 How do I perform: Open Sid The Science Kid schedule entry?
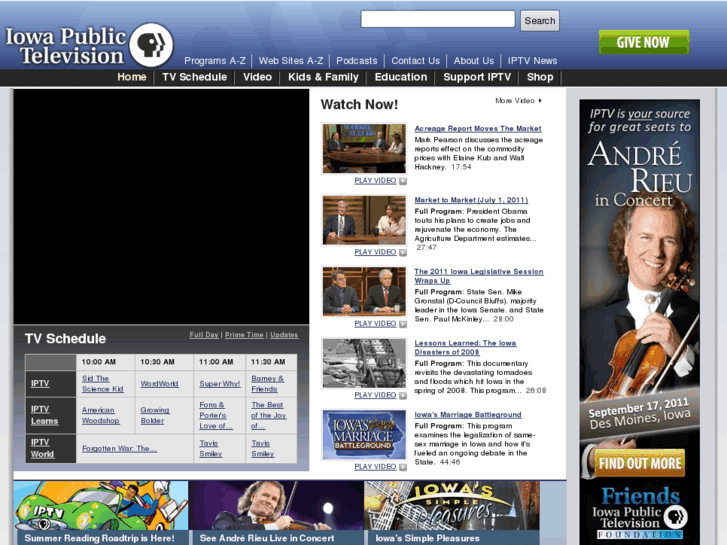point(102,384)
